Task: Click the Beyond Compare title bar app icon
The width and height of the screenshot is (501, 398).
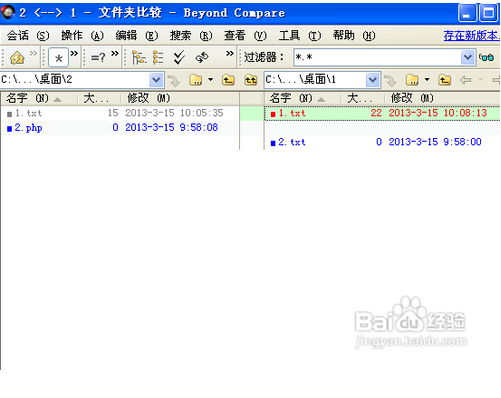Action: [x=8, y=13]
